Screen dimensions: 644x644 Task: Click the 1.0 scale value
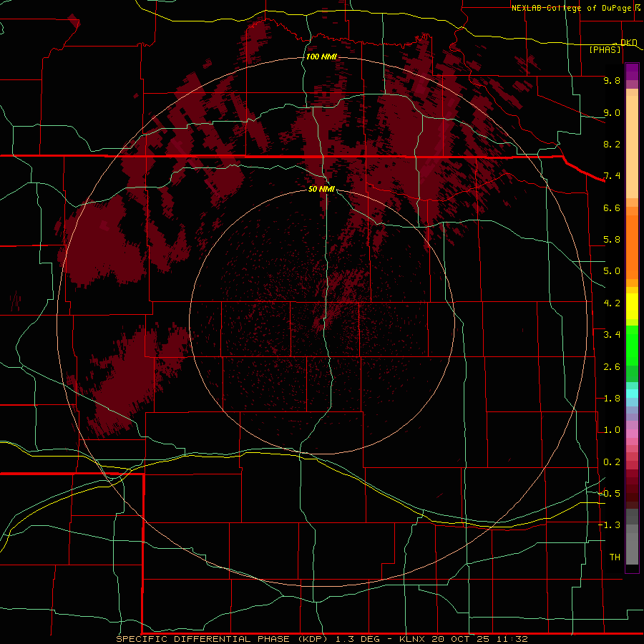pyautogui.click(x=612, y=430)
